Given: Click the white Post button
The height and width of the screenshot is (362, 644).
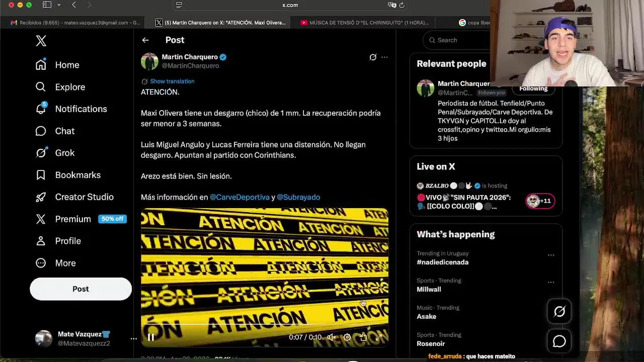Looking at the screenshot, I should tap(80, 289).
